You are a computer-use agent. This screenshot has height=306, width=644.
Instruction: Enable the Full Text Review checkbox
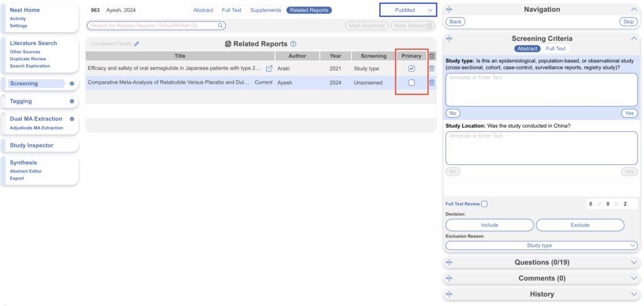pyautogui.click(x=484, y=204)
